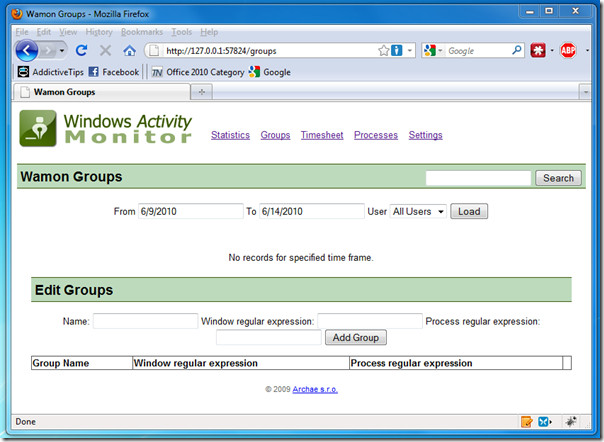Open the File menu
The image size is (604, 442).
(x=22, y=32)
